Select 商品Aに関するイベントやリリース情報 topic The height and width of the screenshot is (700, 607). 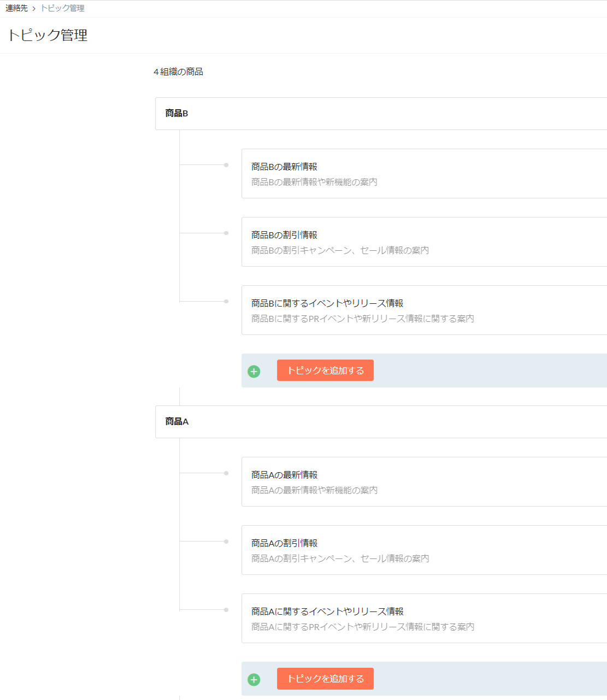327,611
